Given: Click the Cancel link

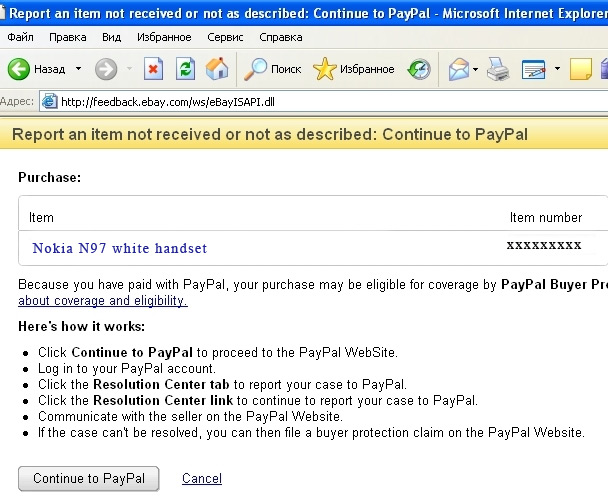Looking at the screenshot, I should pos(202,479).
